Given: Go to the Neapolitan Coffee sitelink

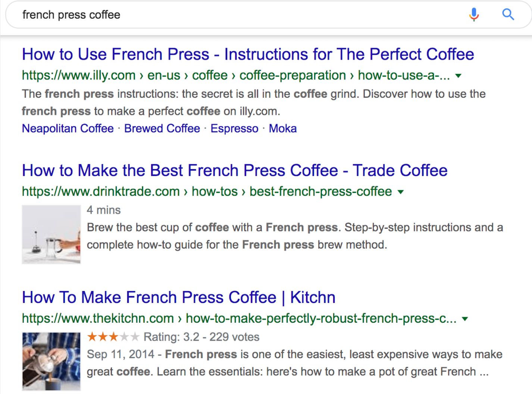Looking at the screenshot, I should 68,128.
